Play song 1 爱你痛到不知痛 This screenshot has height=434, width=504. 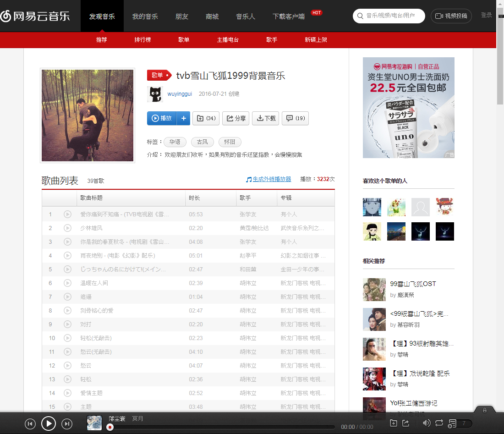pyautogui.click(x=67, y=214)
